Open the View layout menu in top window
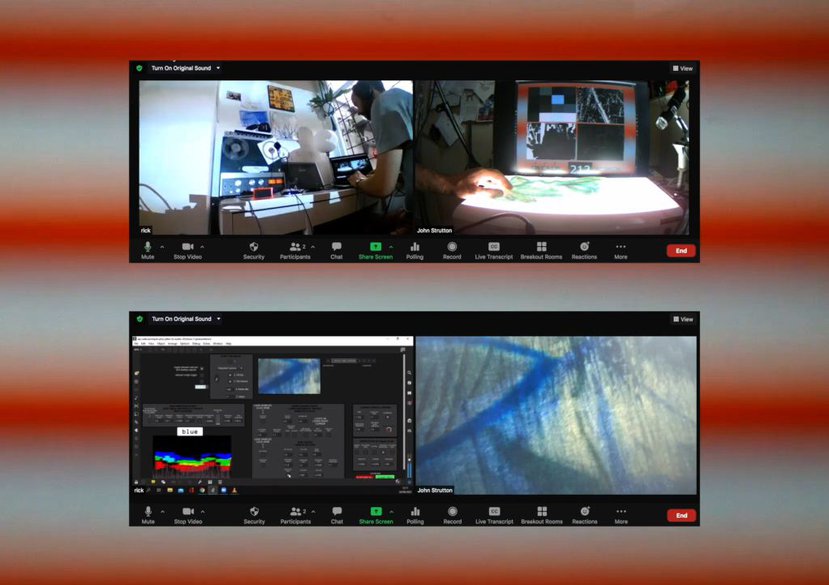 coord(683,68)
